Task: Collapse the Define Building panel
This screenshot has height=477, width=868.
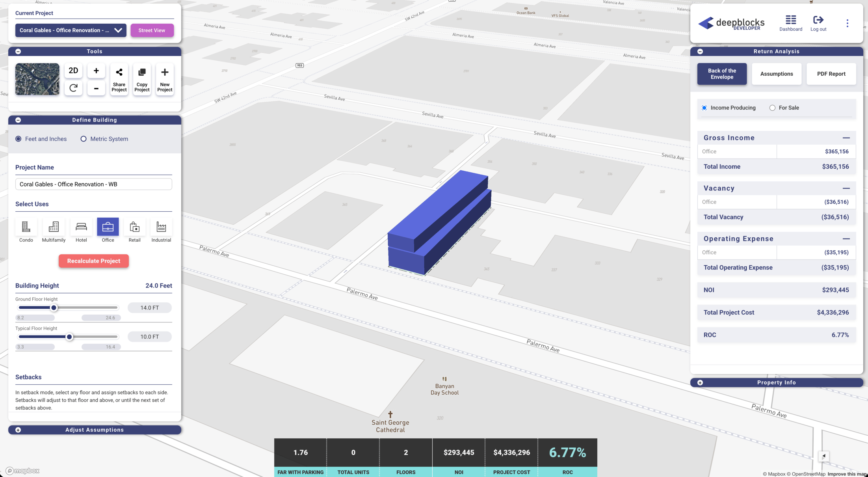Action: pos(18,120)
